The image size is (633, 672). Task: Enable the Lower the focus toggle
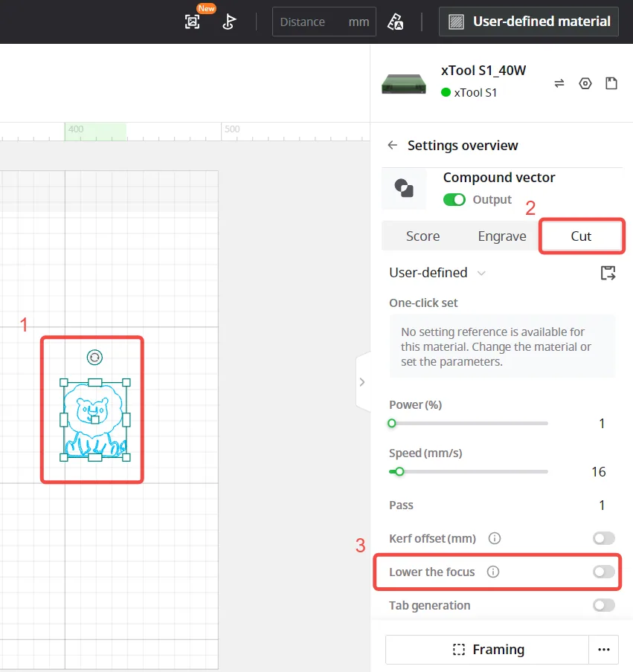click(604, 572)
